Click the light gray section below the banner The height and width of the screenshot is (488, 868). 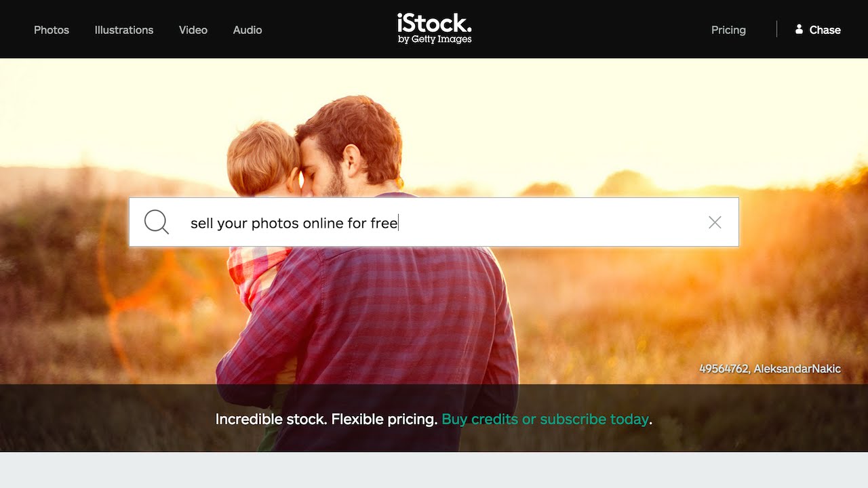coord(434,470)
